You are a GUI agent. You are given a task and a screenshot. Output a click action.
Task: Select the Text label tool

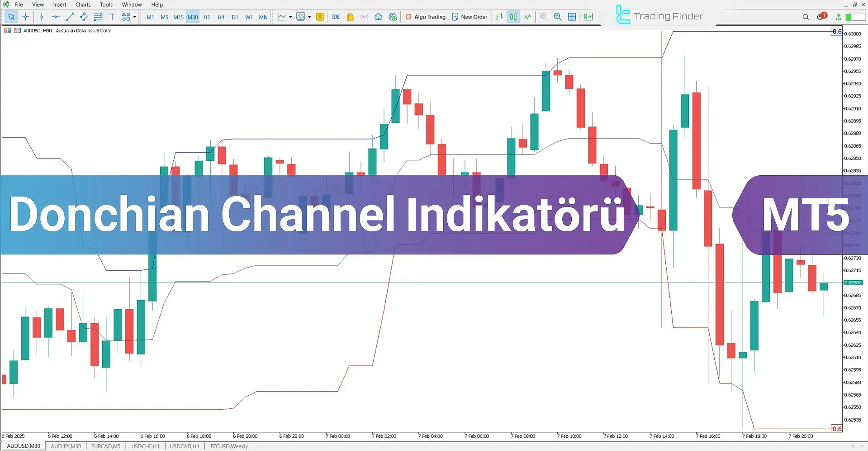(112, 17)
